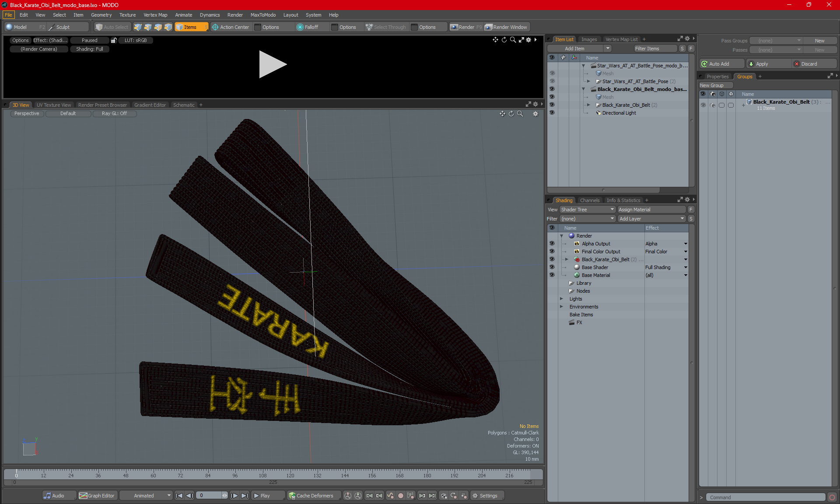Click Assign Material button
This screenshot has width=840, height=504.
[652, 210]
